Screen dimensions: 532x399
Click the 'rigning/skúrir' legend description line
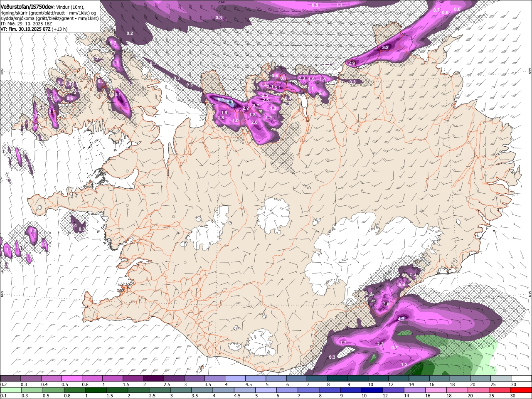[49, 13]
